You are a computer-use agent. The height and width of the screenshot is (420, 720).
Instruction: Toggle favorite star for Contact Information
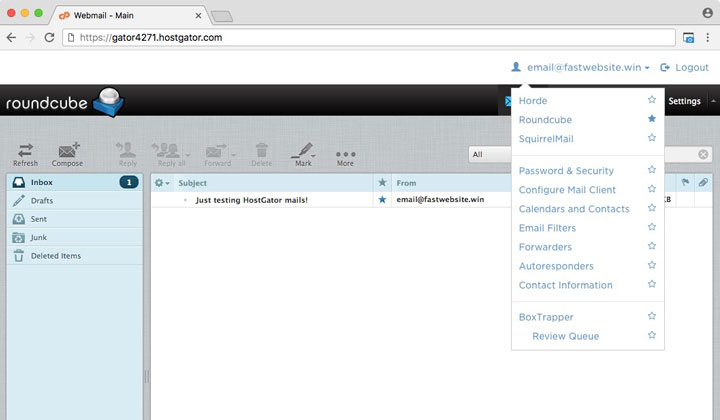tap(652, 284)
